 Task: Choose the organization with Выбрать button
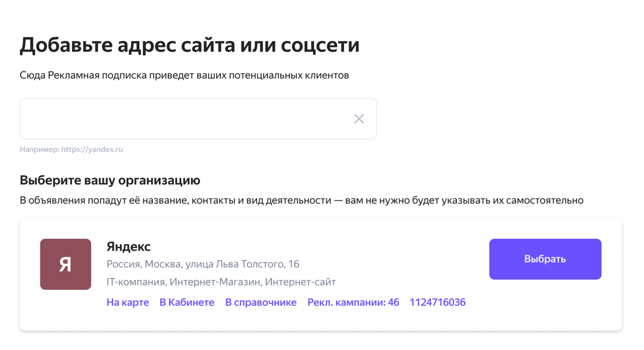coord(545,259)
